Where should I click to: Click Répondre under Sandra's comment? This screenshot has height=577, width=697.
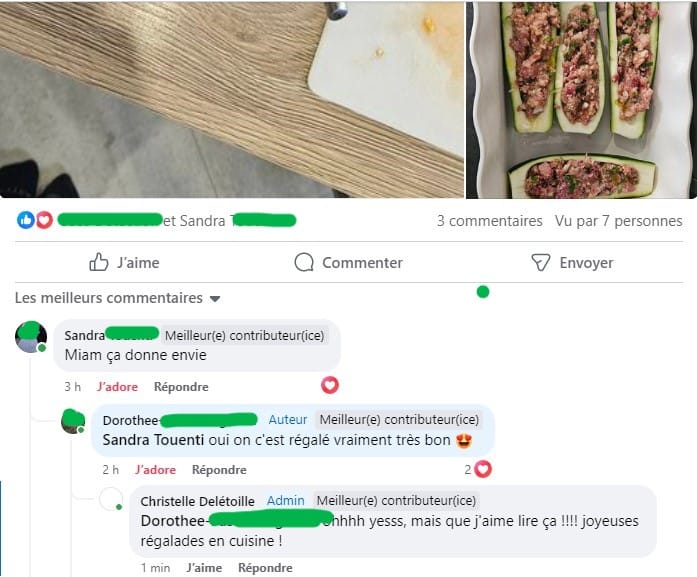click(x=181, y=387)
